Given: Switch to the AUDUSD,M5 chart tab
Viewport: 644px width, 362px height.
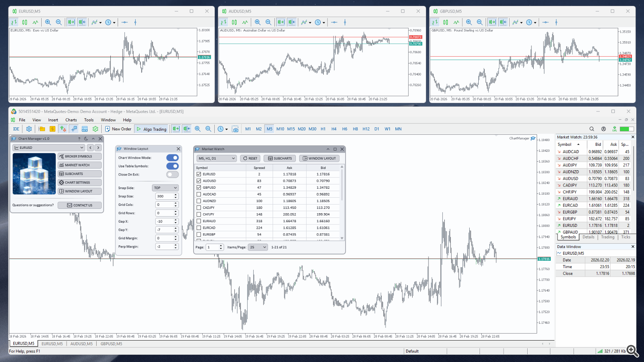Looking at the screenshot, I should pyautogui.click(x=82, y=344).
